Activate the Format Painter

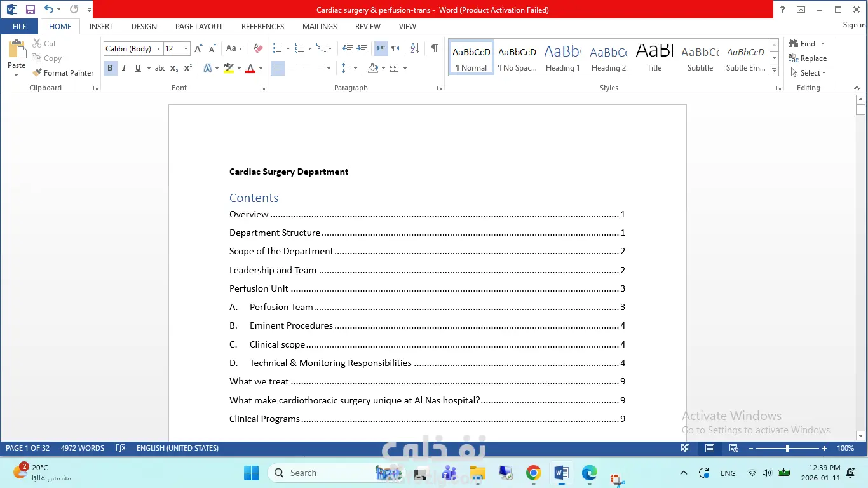point(63,73)
